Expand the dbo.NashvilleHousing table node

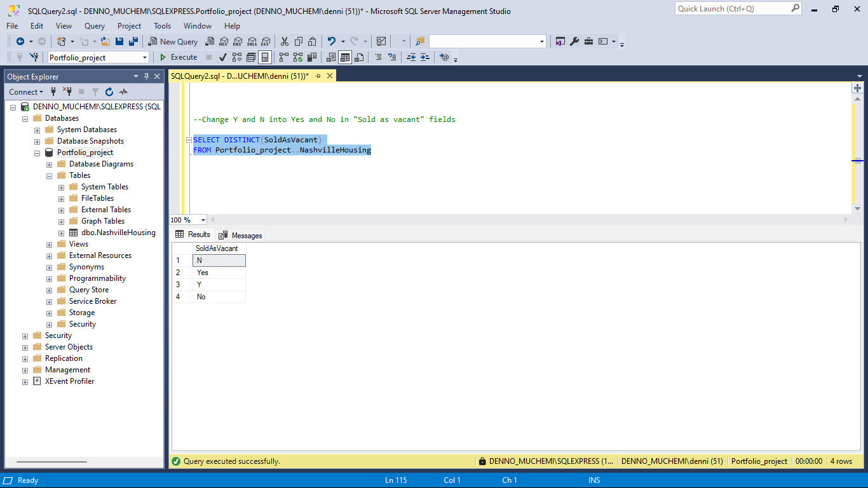(x=61, y=233)
